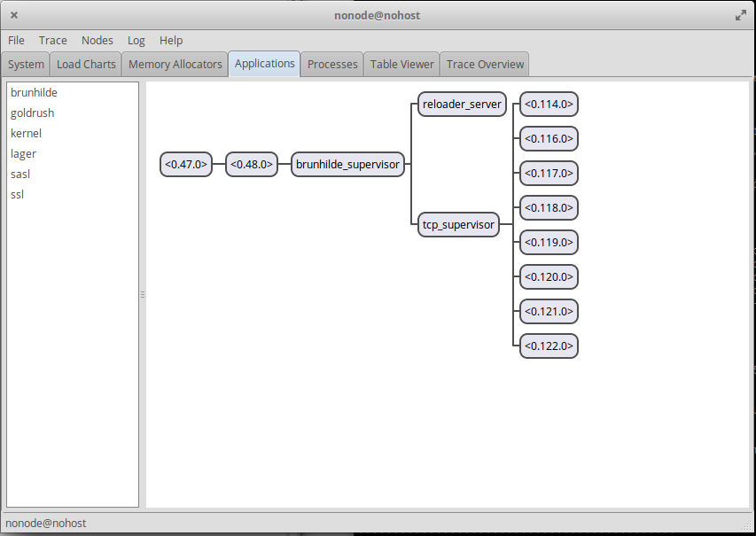Screen dimensions: 756x536
Task: Open the Trace menu
Action: point(52,40)
